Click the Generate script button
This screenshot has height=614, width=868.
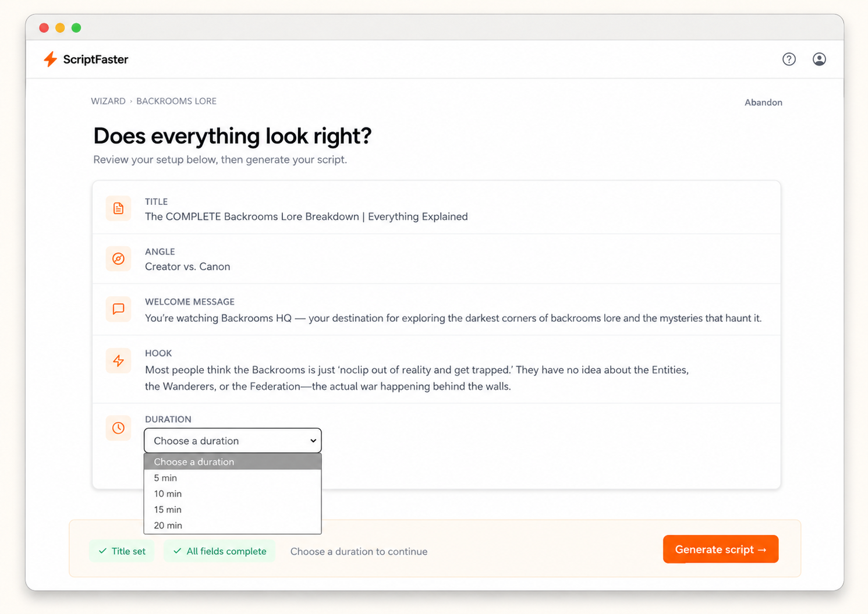coord(721,549)
